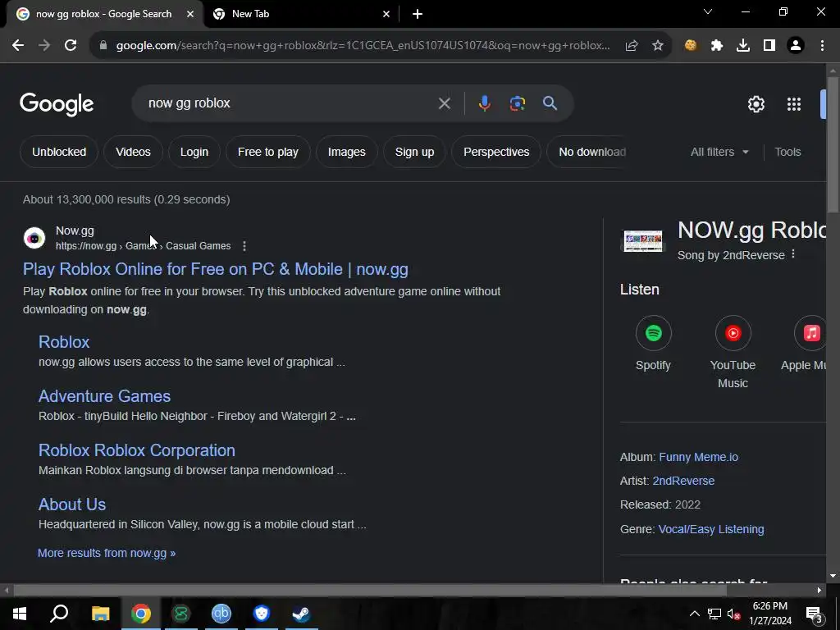Filter results by Unblocked chip
Viewport: 840px width, 630px height.
coord(59,152)
